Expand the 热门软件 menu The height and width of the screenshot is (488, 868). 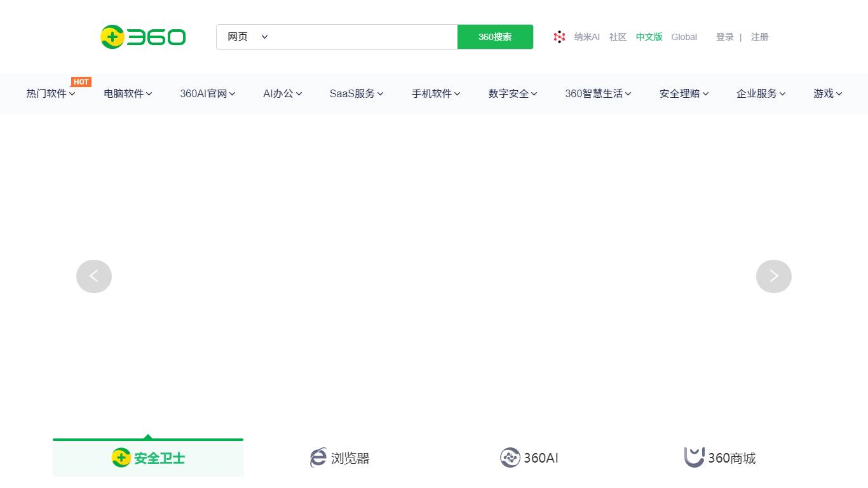[x=50, y=93]
